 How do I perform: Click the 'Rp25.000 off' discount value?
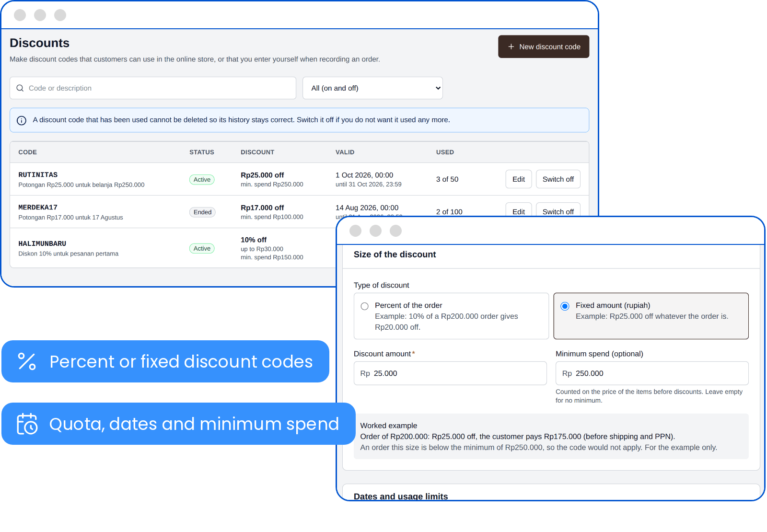point(262,175)
